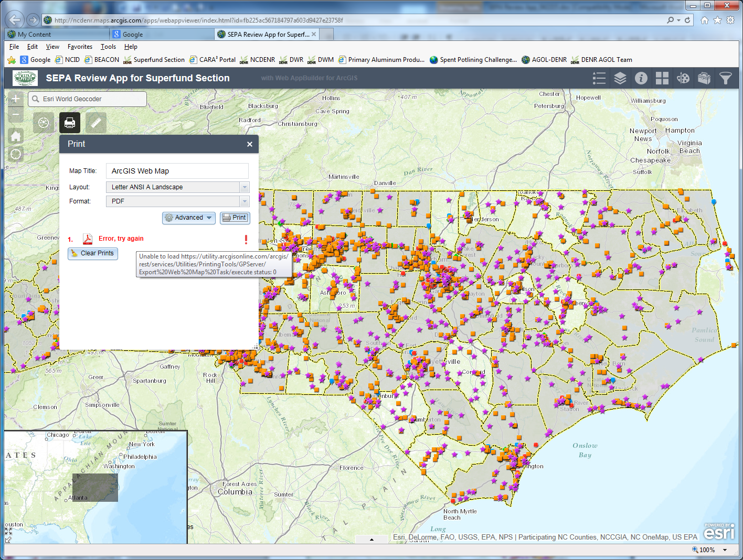Screen dimensions: 743x560
Task: Open the toolbox widget in header
Action: tap(704, 79)
